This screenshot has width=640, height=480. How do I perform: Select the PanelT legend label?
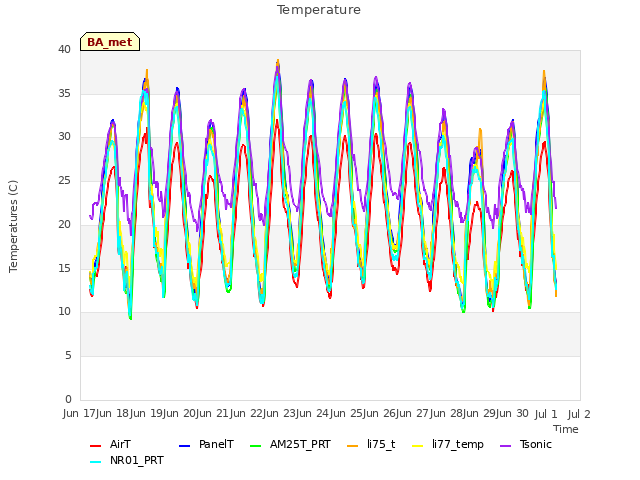[x=216, y=444]
